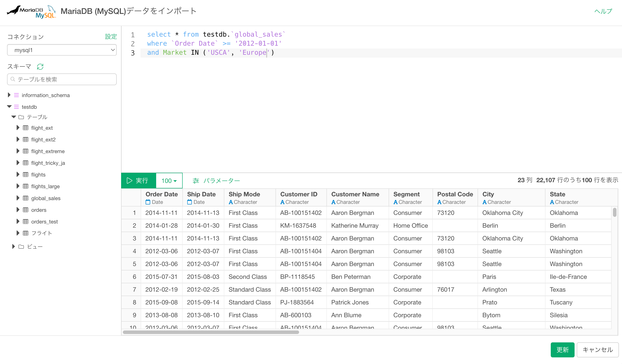Click the play icon on 実行 button
Image resolution: width=622 pixels, height=364 pixels.
pos(129,180)
